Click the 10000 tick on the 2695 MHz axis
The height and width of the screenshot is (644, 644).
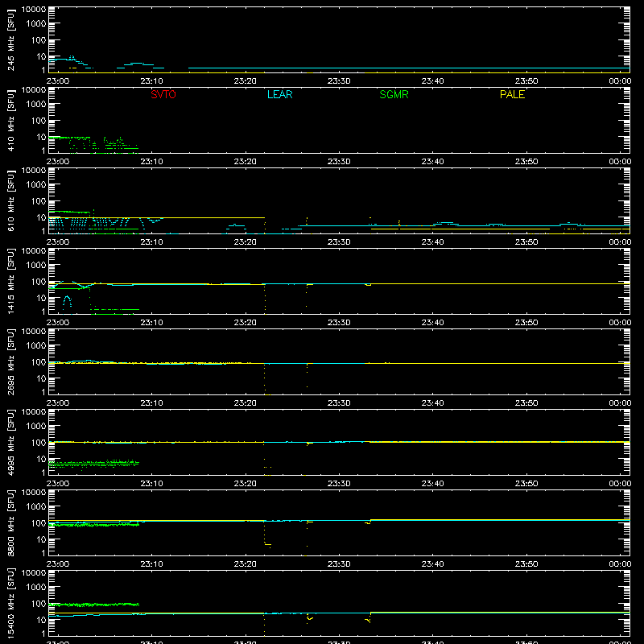coord(34,332)
